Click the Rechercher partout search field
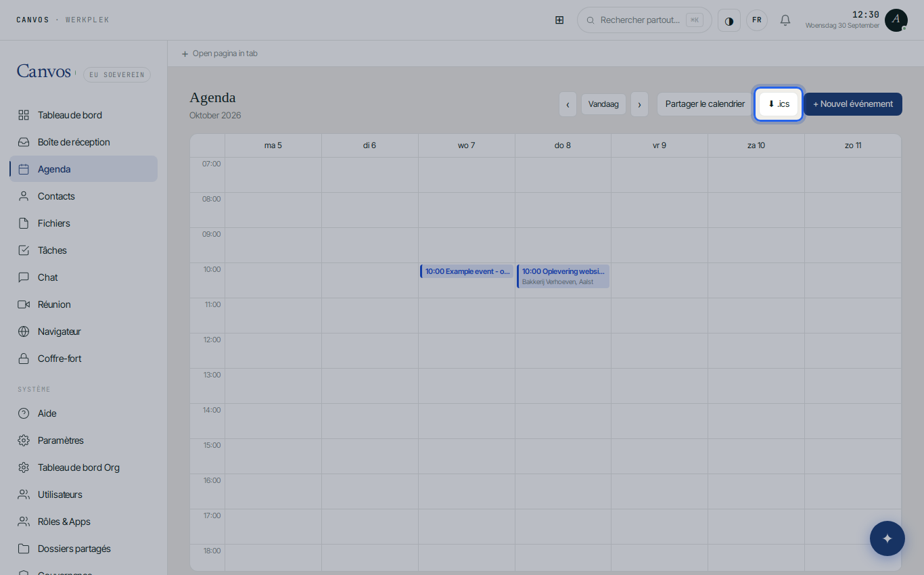924x575 pixels. 645,20
